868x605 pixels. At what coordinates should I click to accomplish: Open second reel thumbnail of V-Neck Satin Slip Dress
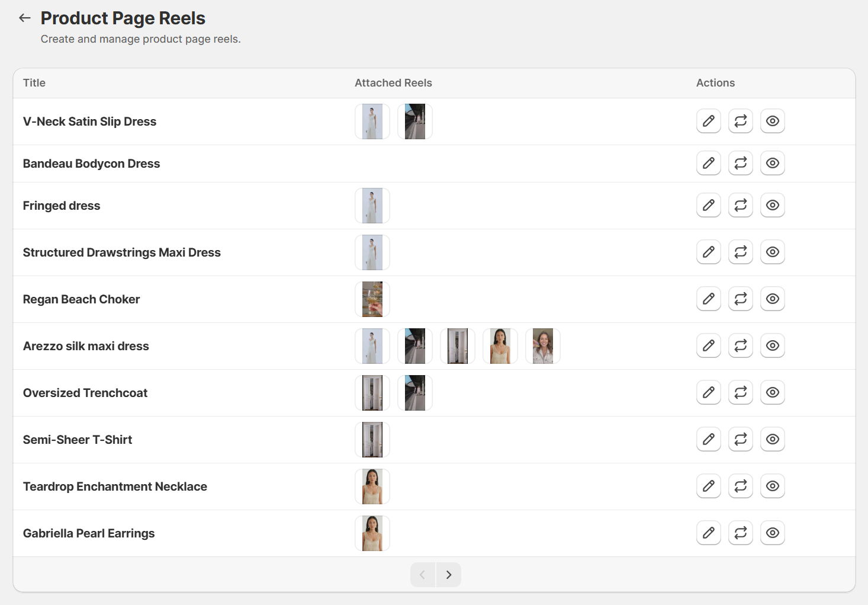(x=415, y=121)
